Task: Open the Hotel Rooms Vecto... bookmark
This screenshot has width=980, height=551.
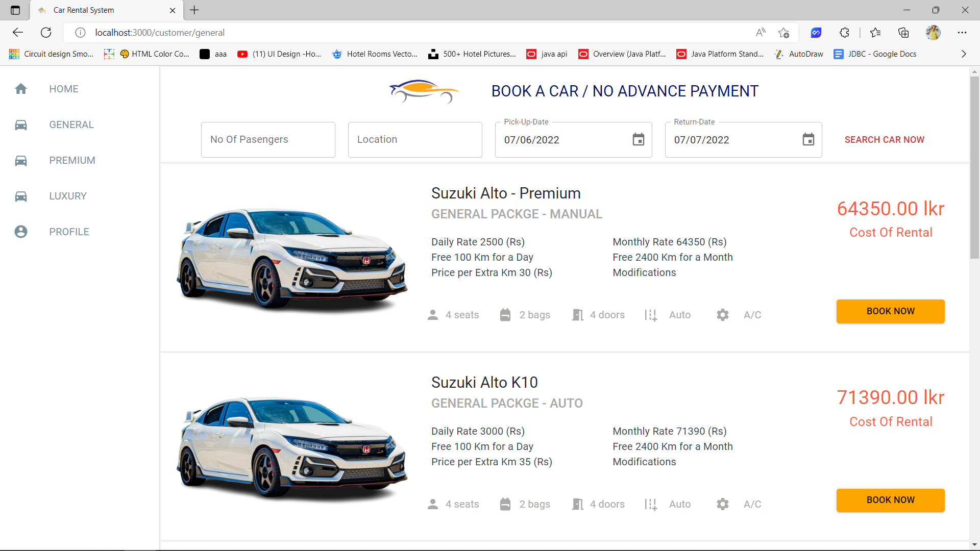Action: pyautogui.click(x=375, y=54)
